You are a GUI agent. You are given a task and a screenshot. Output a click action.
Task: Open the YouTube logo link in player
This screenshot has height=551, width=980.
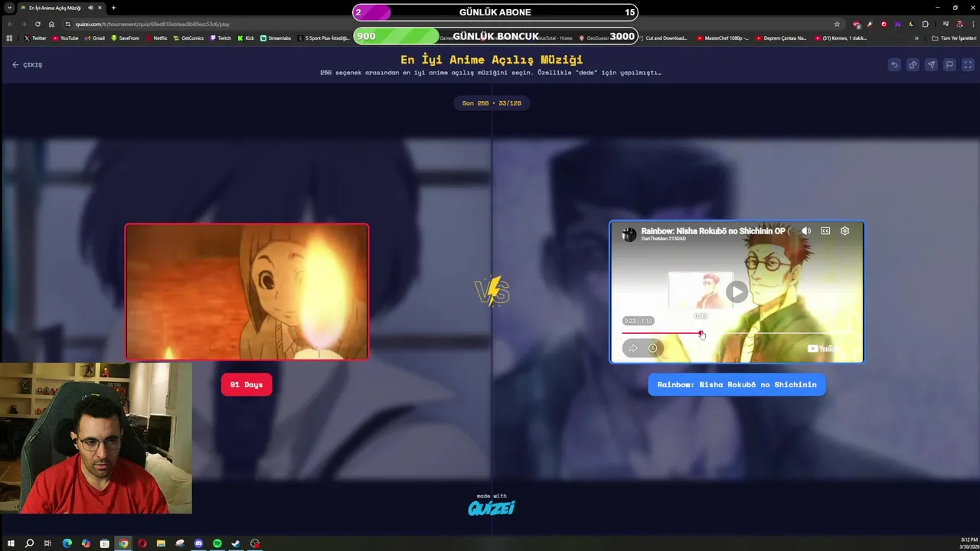[823, 349]
